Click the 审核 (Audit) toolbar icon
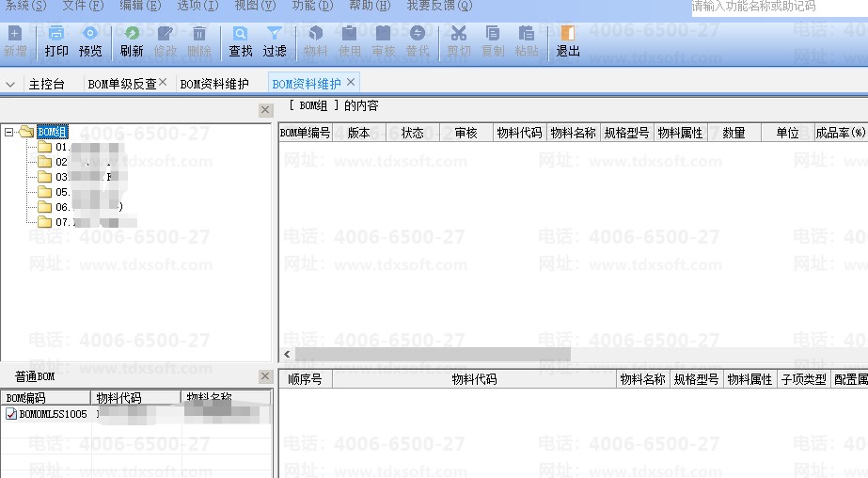This screenshot has width=868, height=478. coord(384,41)
